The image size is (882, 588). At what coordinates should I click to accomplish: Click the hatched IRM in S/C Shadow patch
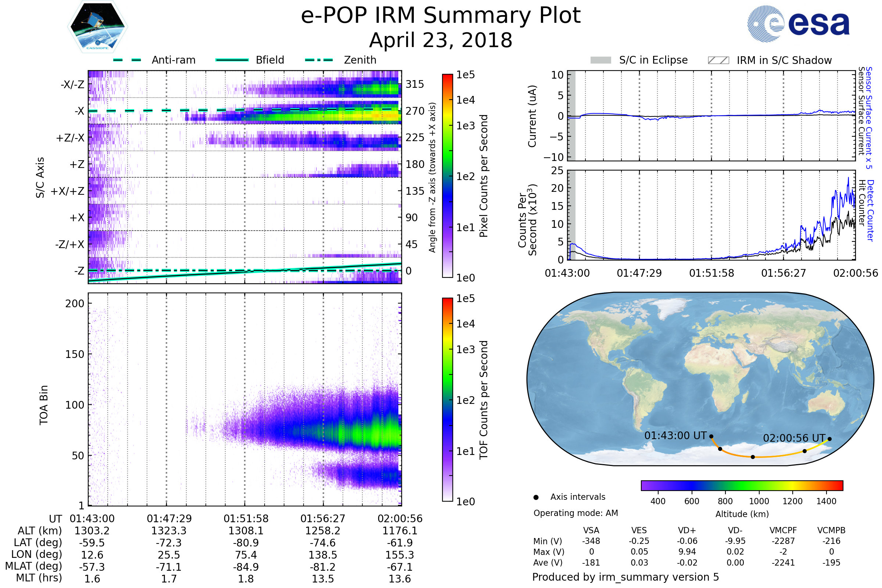tap(718, 60)
